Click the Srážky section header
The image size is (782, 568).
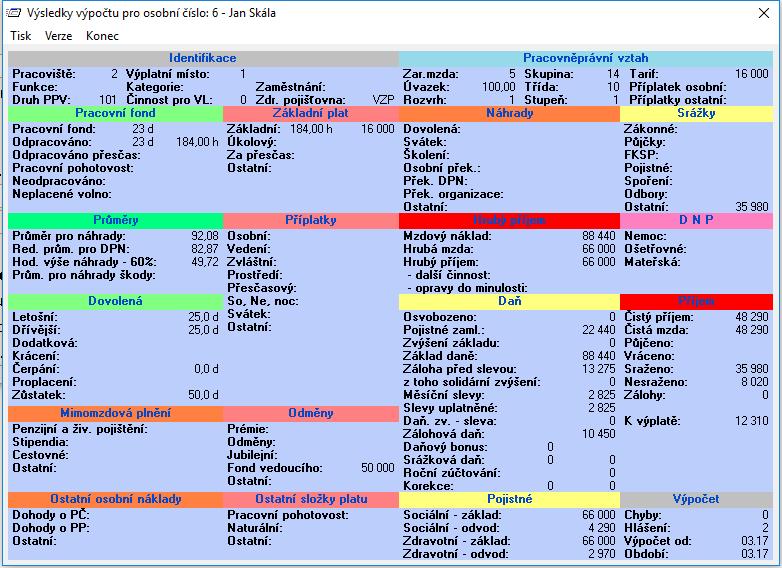pyautogui.click(x=696, y=113)
